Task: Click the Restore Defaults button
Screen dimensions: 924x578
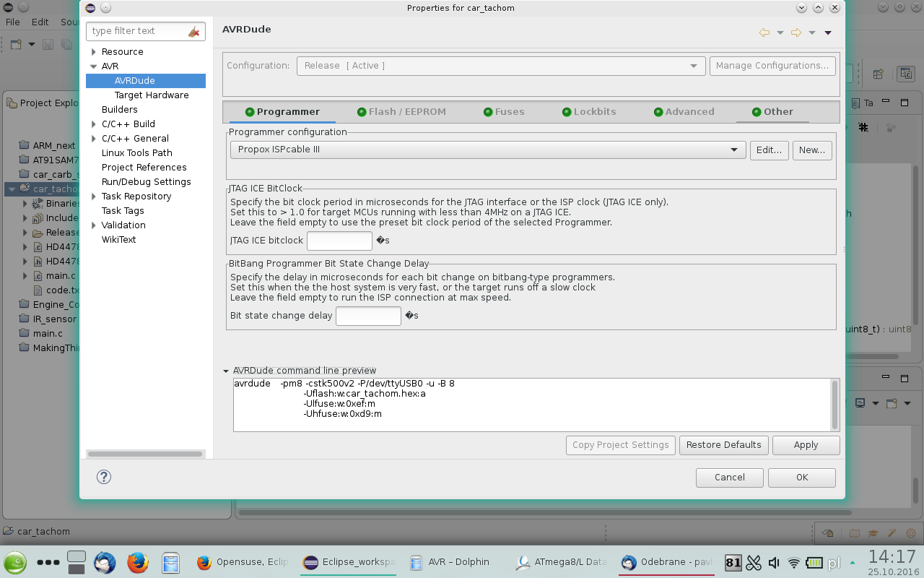Action: coord(724,445)
